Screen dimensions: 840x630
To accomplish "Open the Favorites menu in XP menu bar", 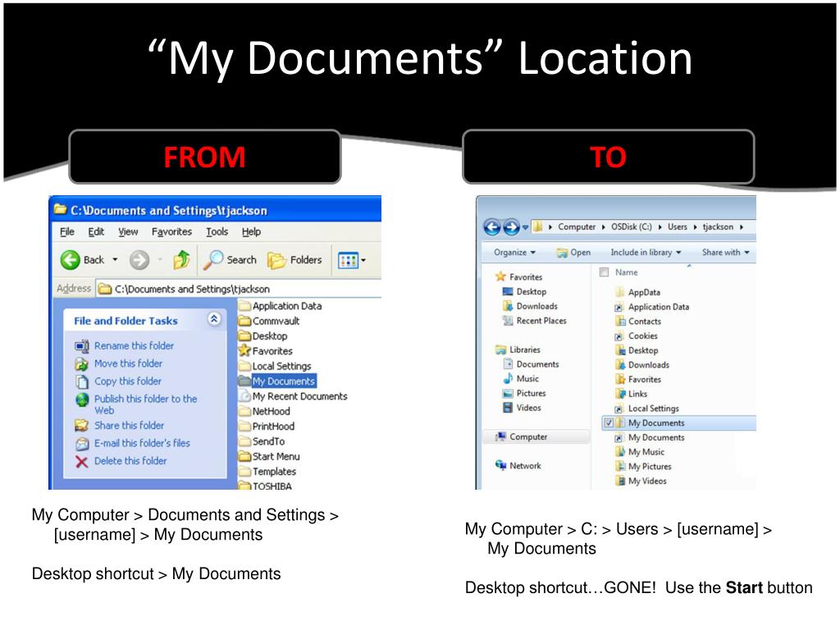I will pyautogui.click(x=171, y=231).
